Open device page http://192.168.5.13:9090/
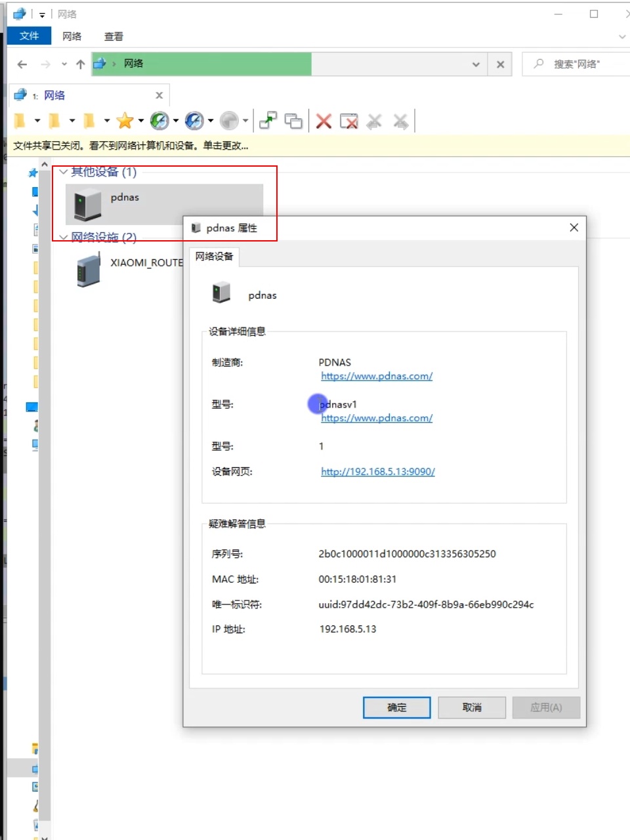630x840 pixels. coord(378,471)
